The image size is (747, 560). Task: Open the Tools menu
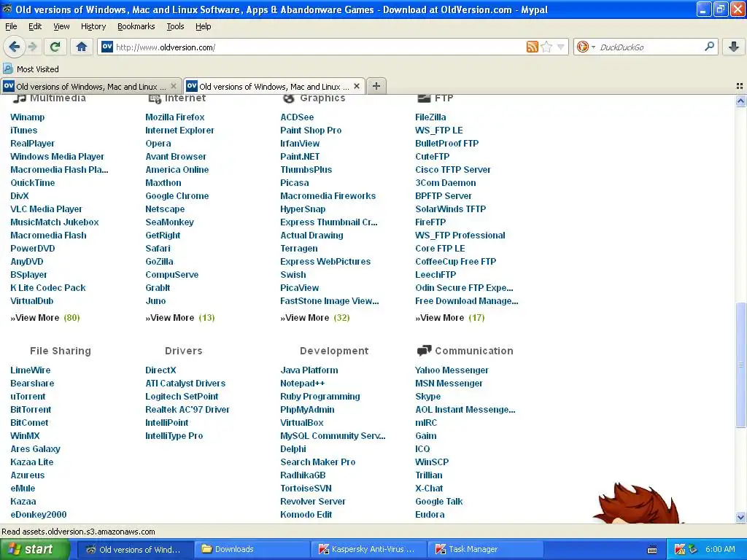click(x=175, y=26)
